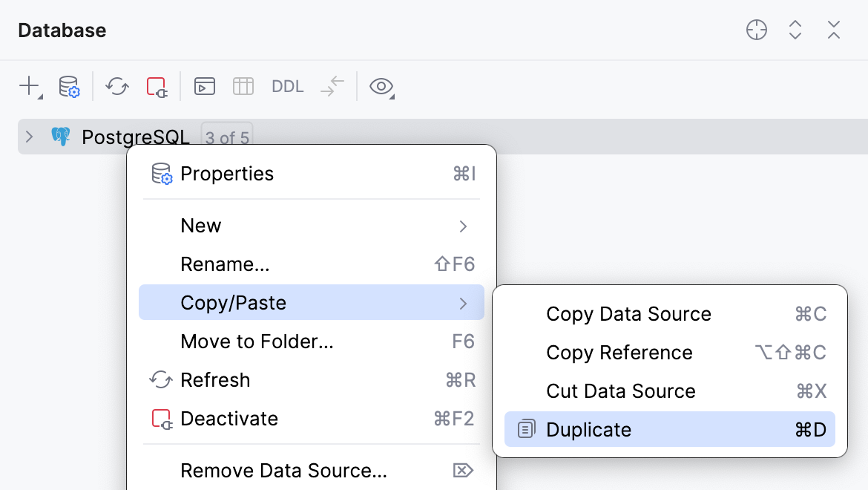Select the PostgreSQL data source row
868x490 pixels.
point(136,137)
